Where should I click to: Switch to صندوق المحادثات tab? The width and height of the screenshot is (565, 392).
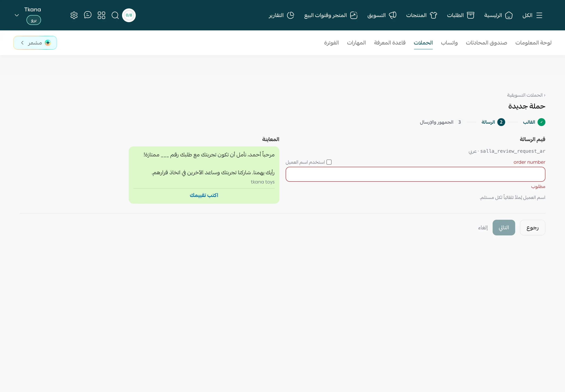coord(486,43)
